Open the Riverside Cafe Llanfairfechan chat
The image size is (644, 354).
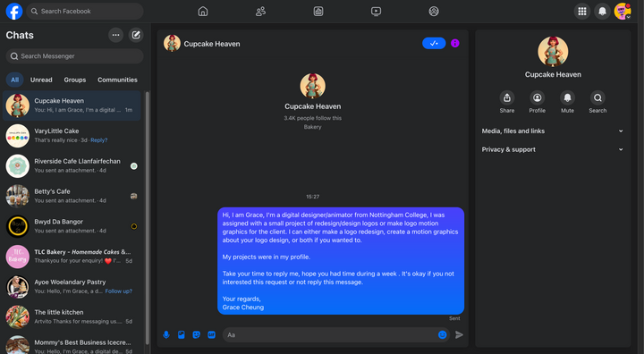(72, 166)
